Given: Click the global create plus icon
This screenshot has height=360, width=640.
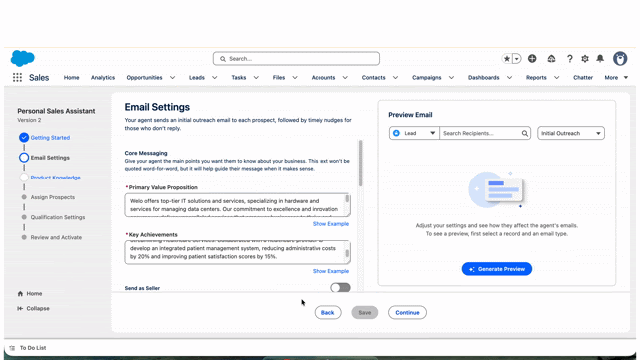Looking at the screenshot, I should 532,59.
